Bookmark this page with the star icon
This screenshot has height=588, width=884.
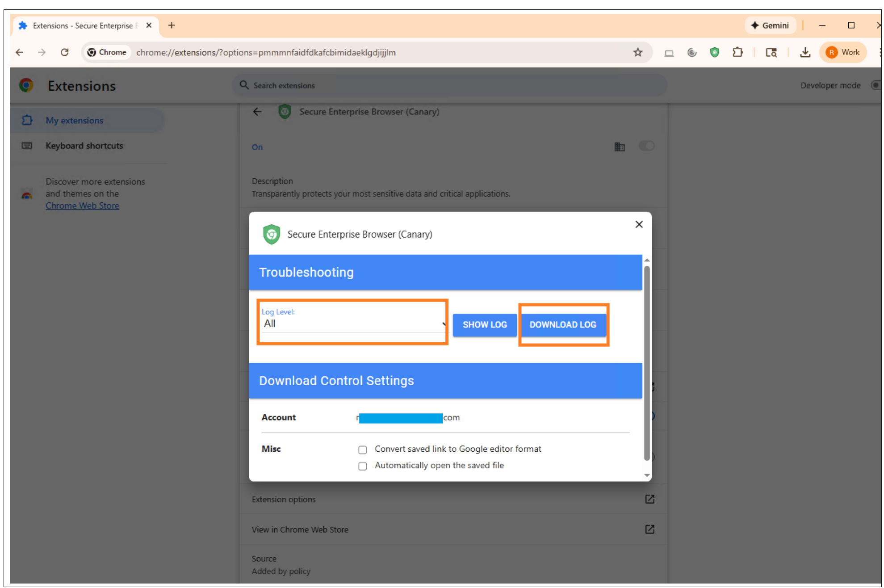637,52
